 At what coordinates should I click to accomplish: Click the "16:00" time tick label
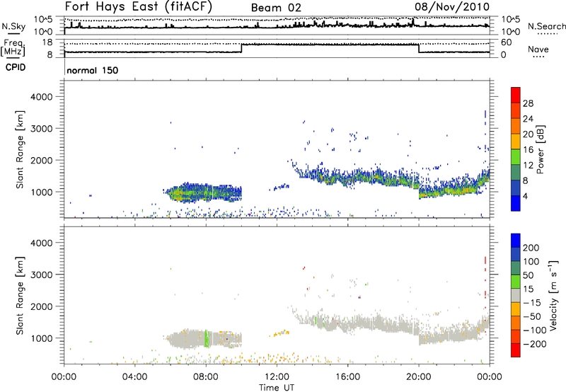point(347,377)
